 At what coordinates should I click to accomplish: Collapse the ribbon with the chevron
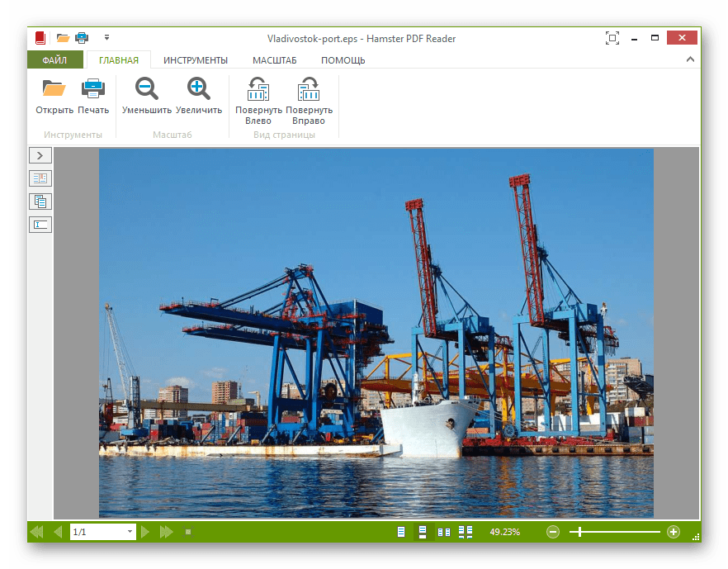pos(690,59)
